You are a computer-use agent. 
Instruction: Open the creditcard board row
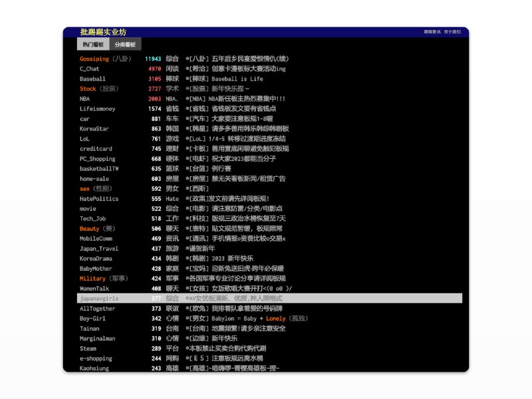click(x=269, y=148)
